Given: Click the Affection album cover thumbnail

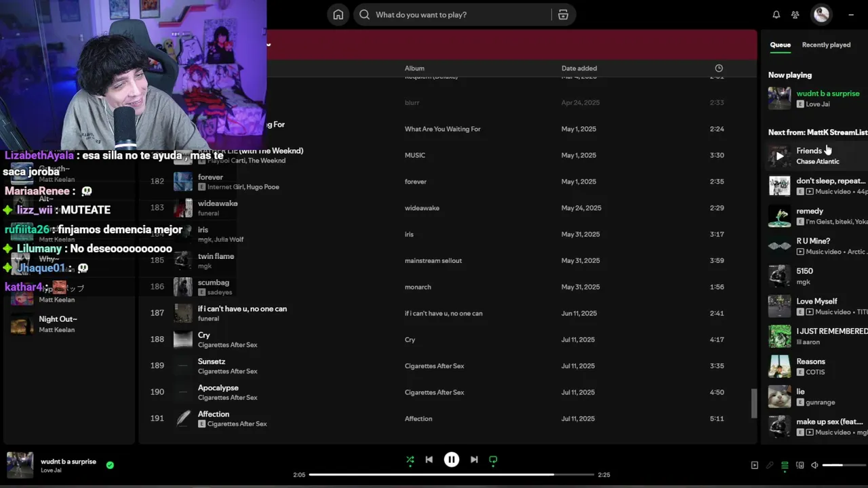Looking at the screenshot, I should (183, 419).
